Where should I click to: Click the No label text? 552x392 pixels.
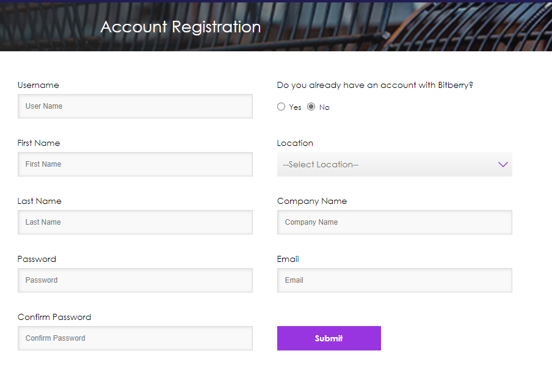tap(324, 107)
